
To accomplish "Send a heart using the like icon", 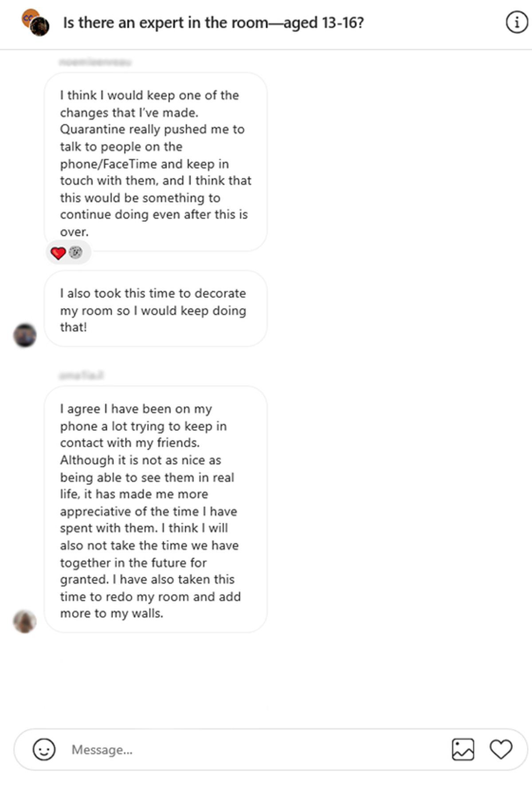I will (501, 749).
